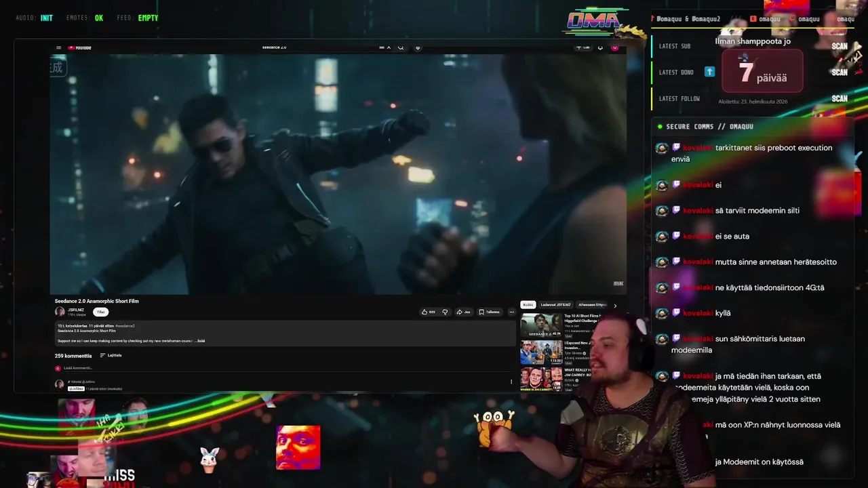Open the YouTube hamburger guide menu
The image size is (868, 488).
[59, 47]
